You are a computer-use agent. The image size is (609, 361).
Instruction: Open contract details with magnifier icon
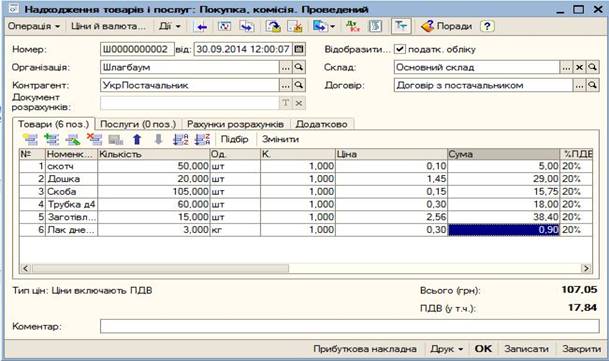coord(592,85)
